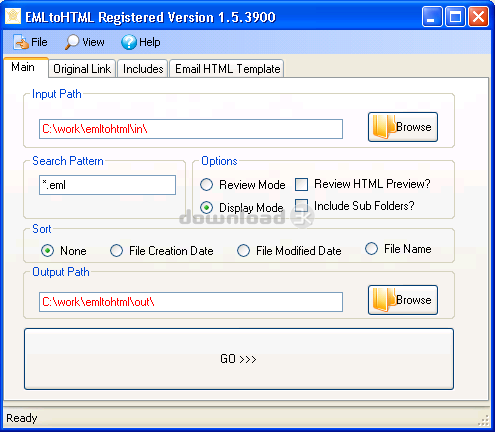Enable the Review HTML Preview checkbox

(x=301, y=184)
